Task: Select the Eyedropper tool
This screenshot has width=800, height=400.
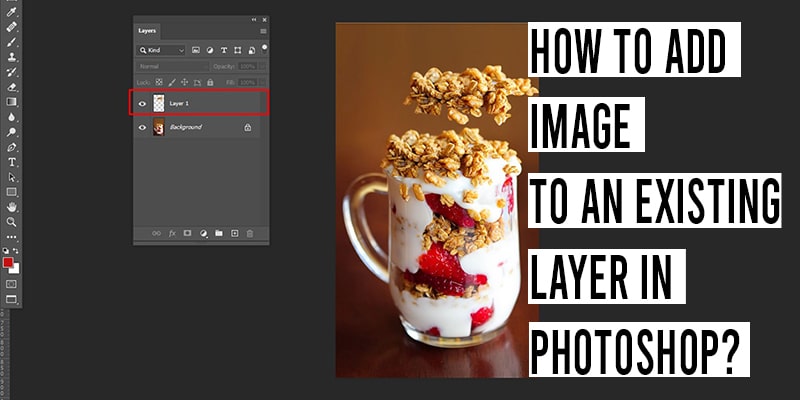Action: (x=12, y=12)
